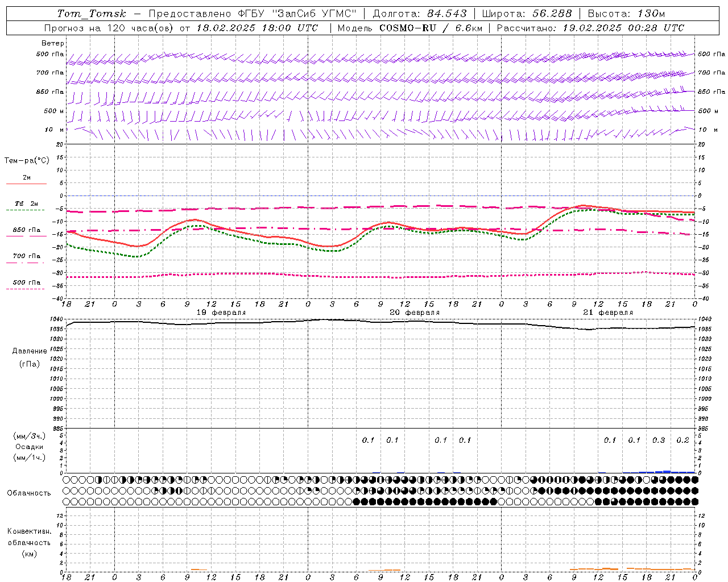Click left-side '500 м' wind level label
This screenshot has height=582, width=728.
[54, 111]
